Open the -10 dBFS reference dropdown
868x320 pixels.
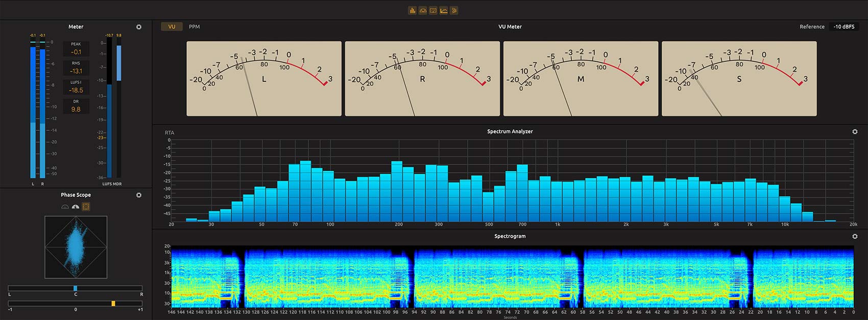844,27
